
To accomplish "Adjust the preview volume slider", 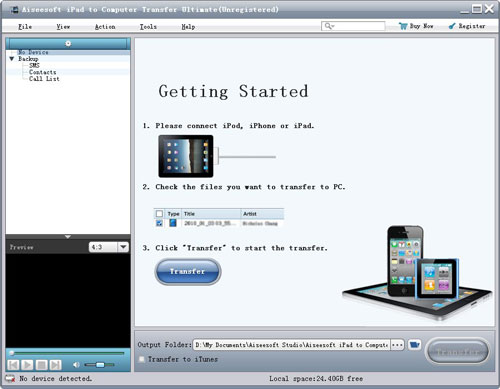I will point(99,365).
